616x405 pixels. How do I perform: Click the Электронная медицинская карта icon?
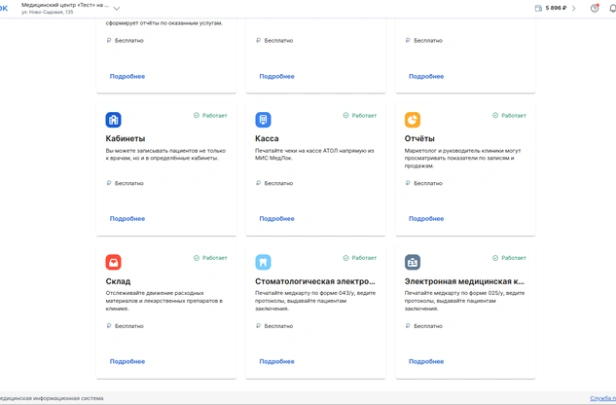413,263
